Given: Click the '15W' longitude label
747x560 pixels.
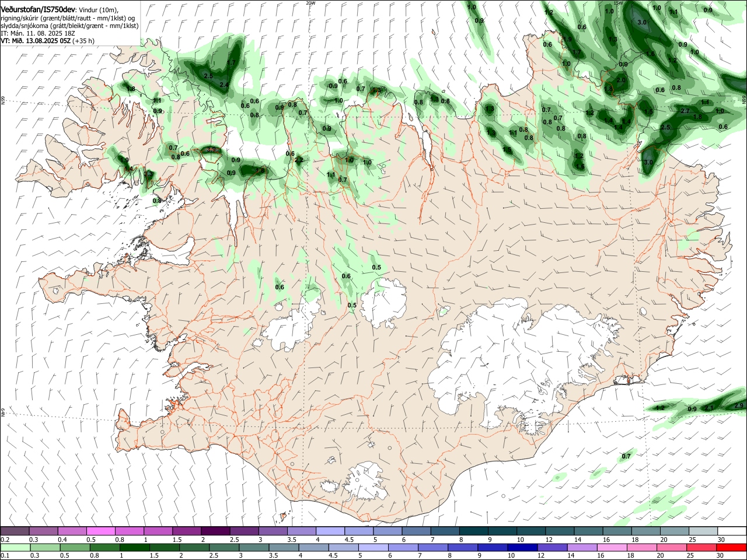Looking at the screenshot, I should 619,3.
